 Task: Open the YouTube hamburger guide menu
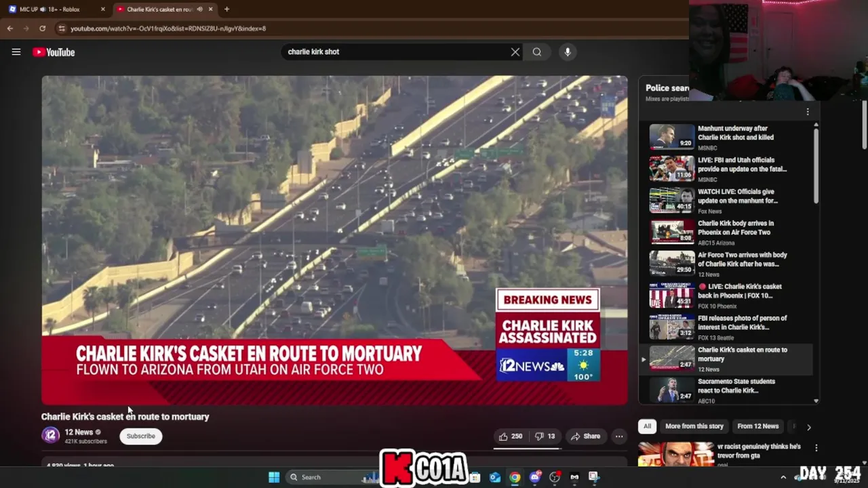16,52
